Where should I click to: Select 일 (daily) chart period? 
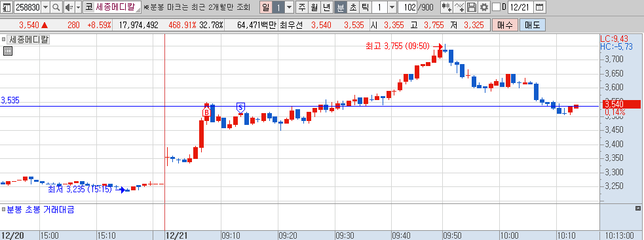pos(266,7)
